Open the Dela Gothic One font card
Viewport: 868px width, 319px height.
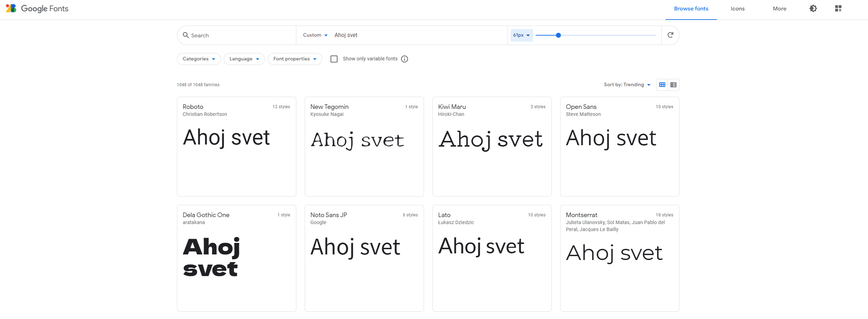[237, 258]
